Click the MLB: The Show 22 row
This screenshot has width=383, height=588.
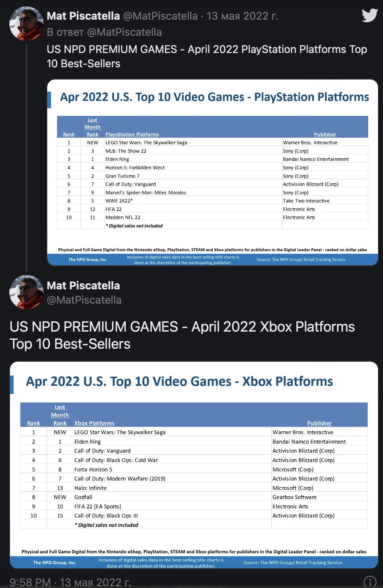tap(213, 151)
